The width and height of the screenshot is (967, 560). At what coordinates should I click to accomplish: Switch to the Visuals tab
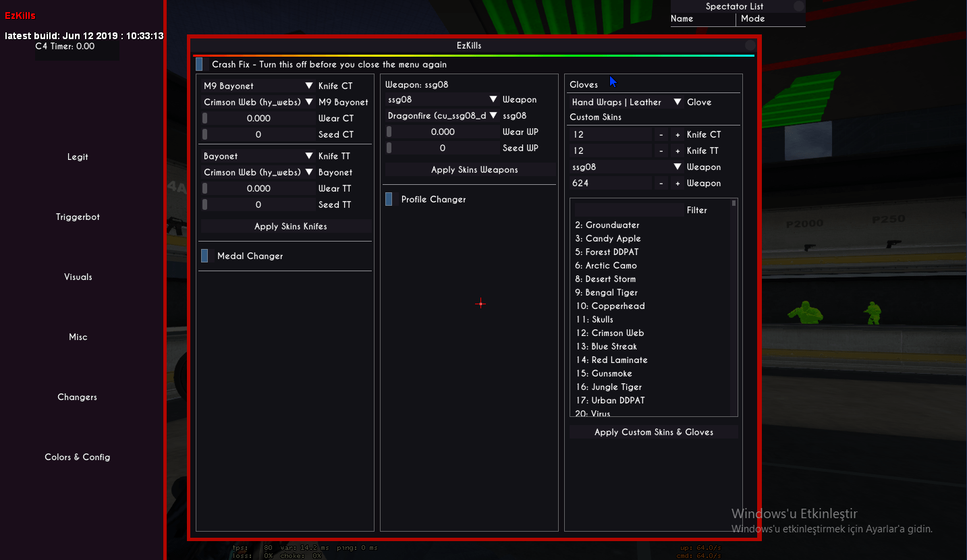click(78, 277)
